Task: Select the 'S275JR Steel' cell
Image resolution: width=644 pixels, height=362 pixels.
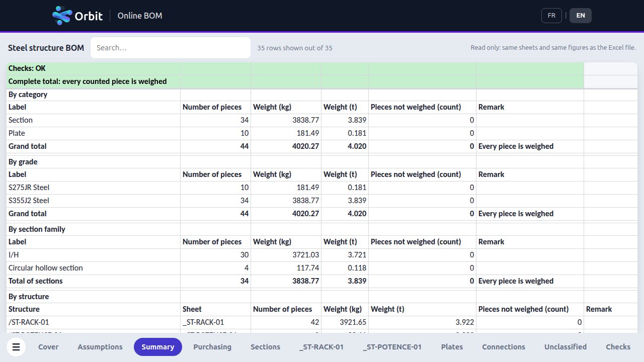Action: 94,188
